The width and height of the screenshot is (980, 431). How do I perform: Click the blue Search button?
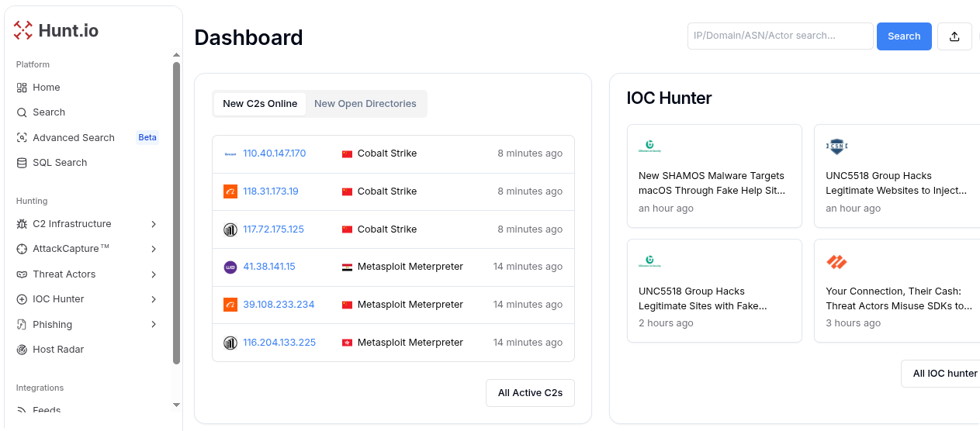[904, 36]
